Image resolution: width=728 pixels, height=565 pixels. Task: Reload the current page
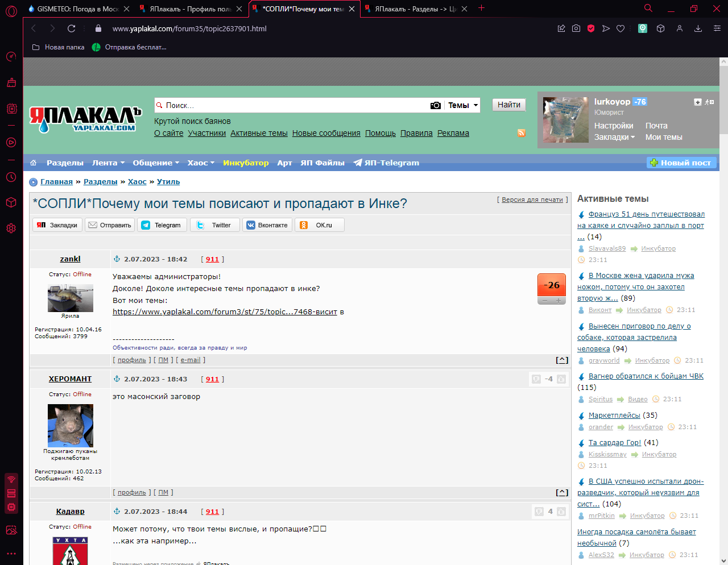(71, 28)
